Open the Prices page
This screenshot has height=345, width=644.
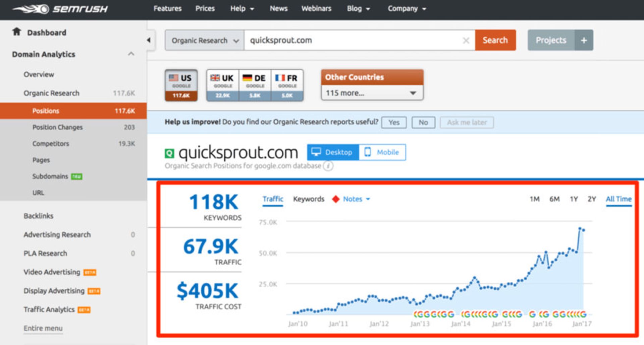[x=205, y=9]
